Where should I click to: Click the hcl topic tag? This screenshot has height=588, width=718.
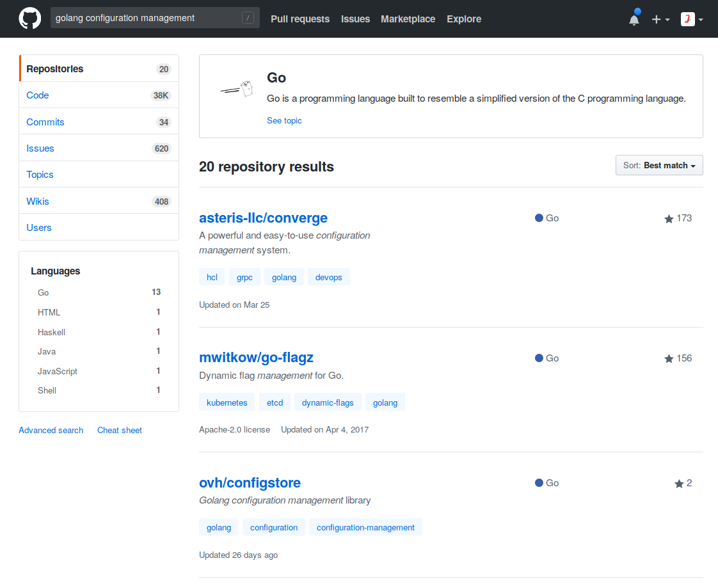coord(212,277)
